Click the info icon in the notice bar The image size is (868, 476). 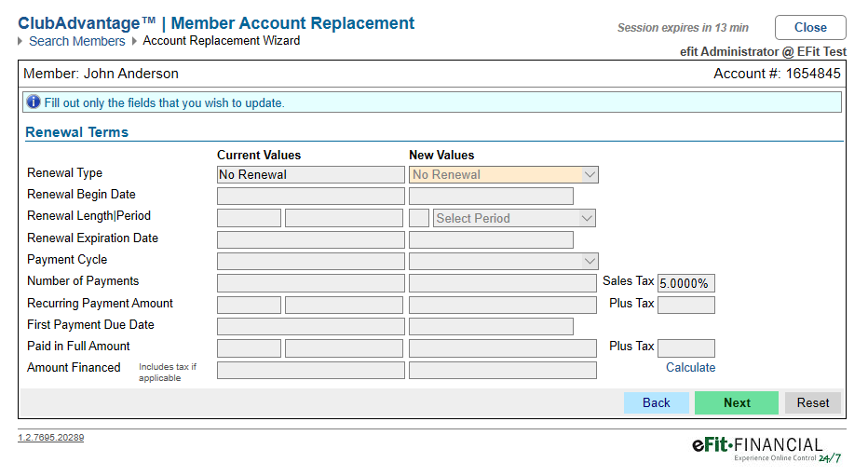click(x=34, y=102)
